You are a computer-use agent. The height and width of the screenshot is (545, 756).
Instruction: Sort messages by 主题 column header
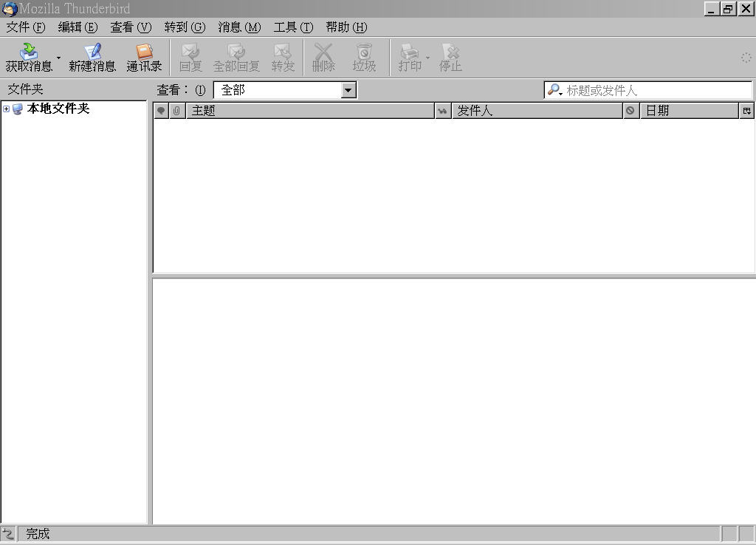310,111
